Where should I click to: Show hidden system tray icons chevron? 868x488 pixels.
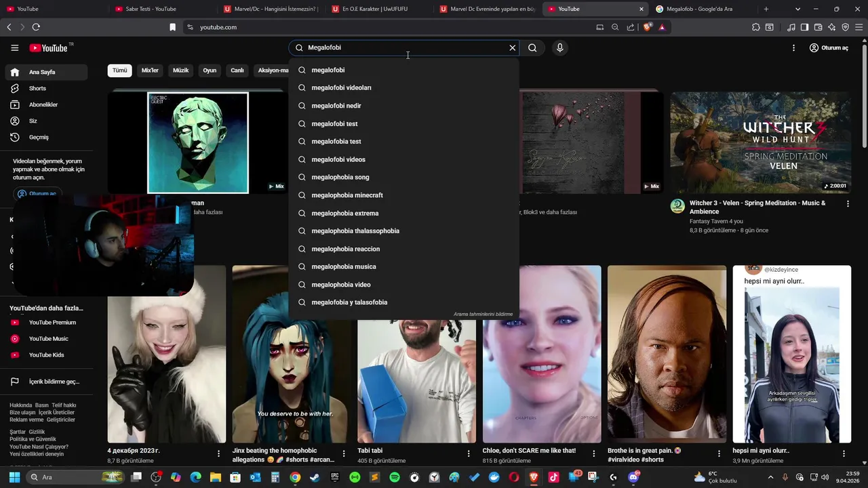770,477
